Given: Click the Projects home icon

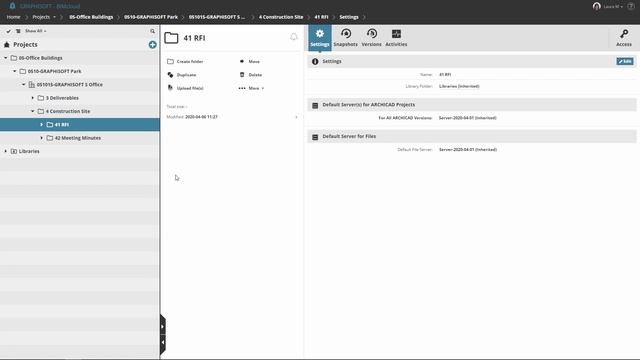Looking at the screenshot, I should [7, 44].
